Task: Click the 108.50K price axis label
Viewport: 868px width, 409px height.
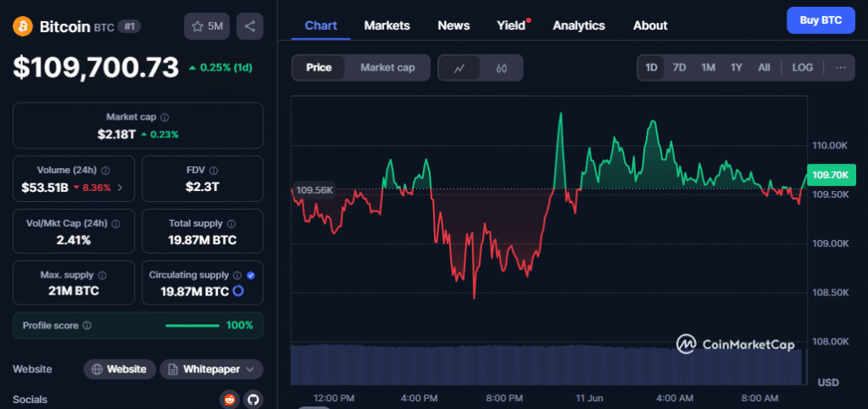Action: (831, 292)
